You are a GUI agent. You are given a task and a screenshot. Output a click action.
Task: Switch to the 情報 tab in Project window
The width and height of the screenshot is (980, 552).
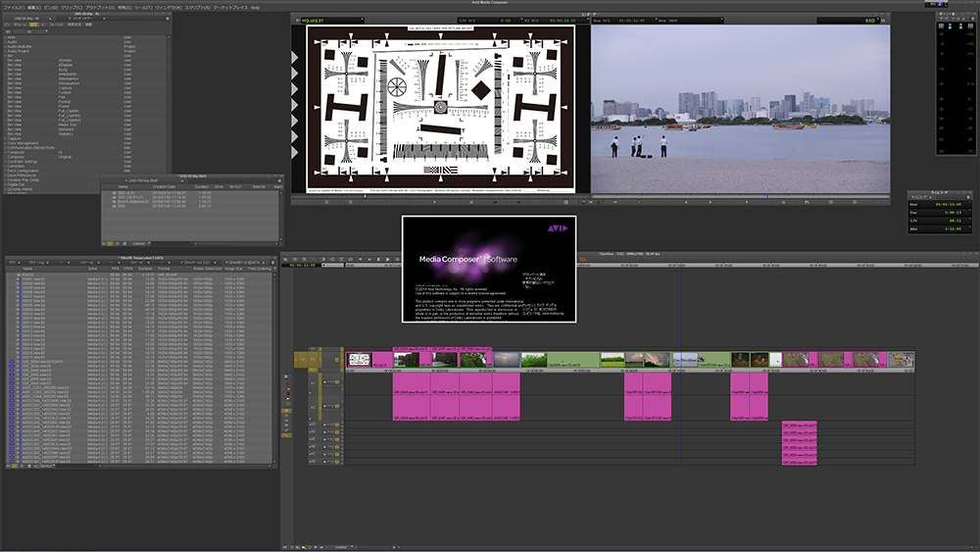click(x=89, y=25)
